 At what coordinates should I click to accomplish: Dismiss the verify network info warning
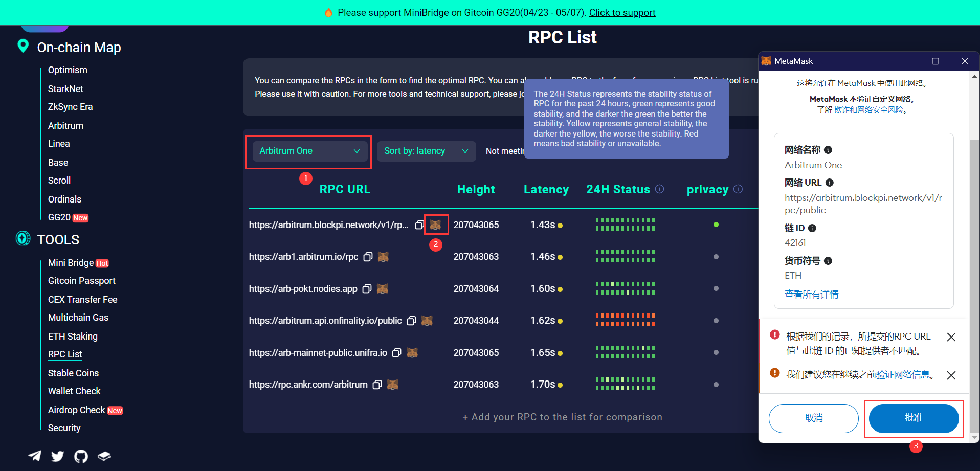(951, 375)
